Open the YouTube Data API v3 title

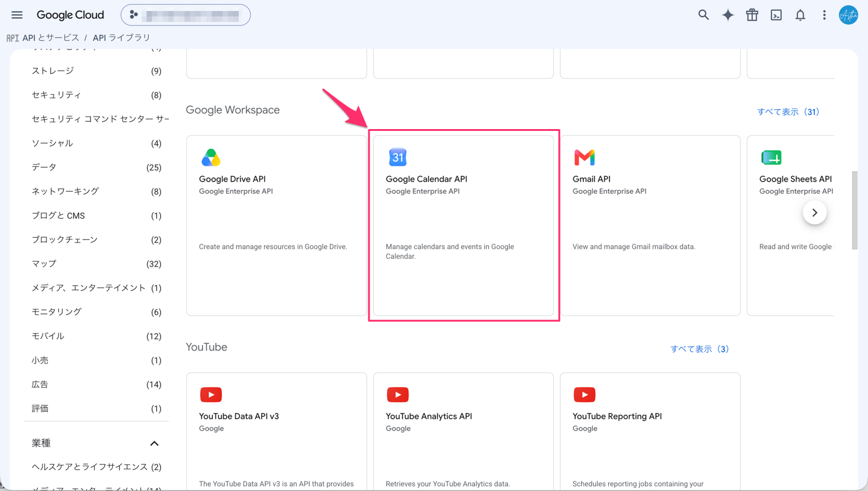239,416
